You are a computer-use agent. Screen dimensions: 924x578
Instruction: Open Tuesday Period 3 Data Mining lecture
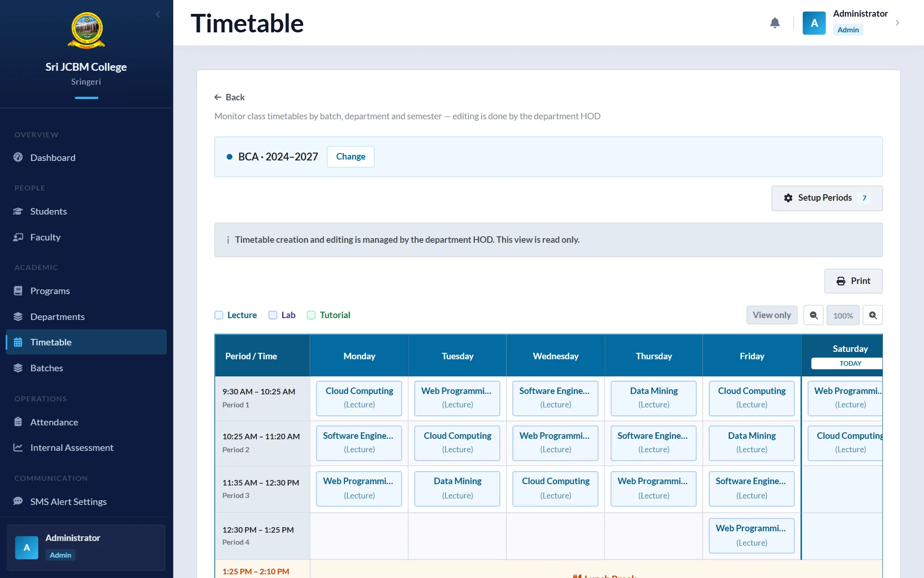tap(457, 489)
